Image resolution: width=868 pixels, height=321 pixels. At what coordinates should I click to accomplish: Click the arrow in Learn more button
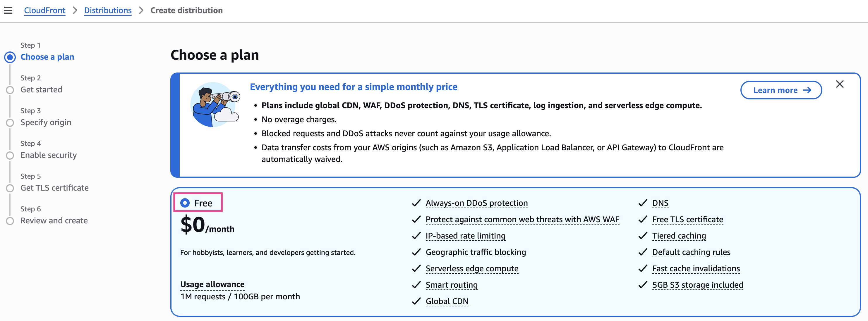click(x=807, y=90)
